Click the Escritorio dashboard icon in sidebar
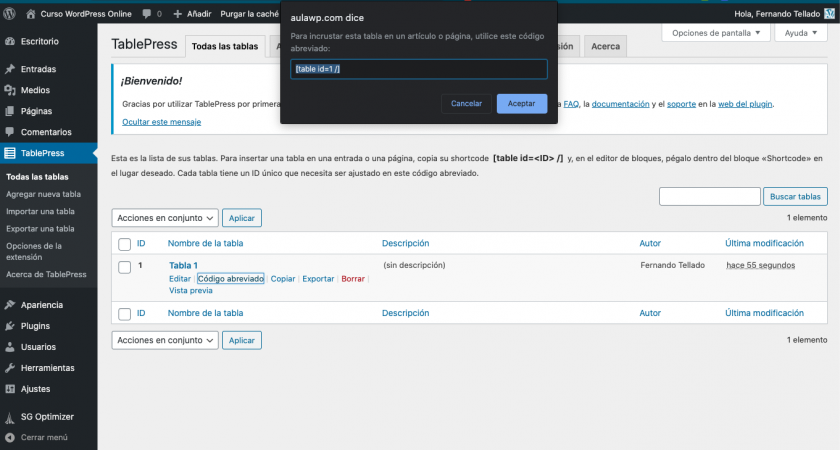 pos(10,42)
